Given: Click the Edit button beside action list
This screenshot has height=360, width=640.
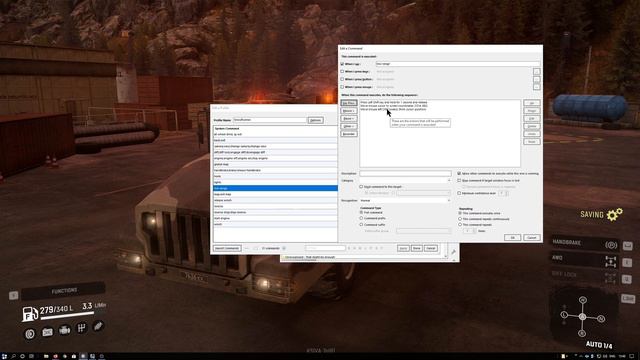Looking at the screenshot, I should tap(531, 118).
